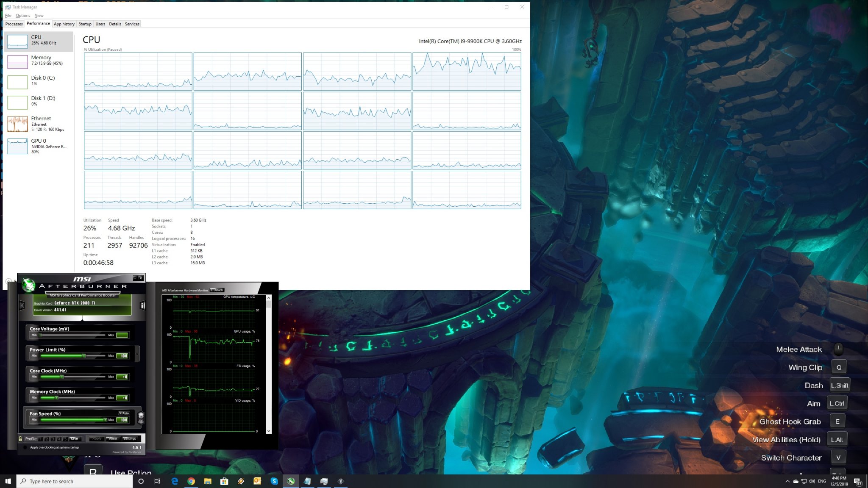868x488 pixels.
Task: Click the information icon in Afterburner
Action: (x=143, y=305)
